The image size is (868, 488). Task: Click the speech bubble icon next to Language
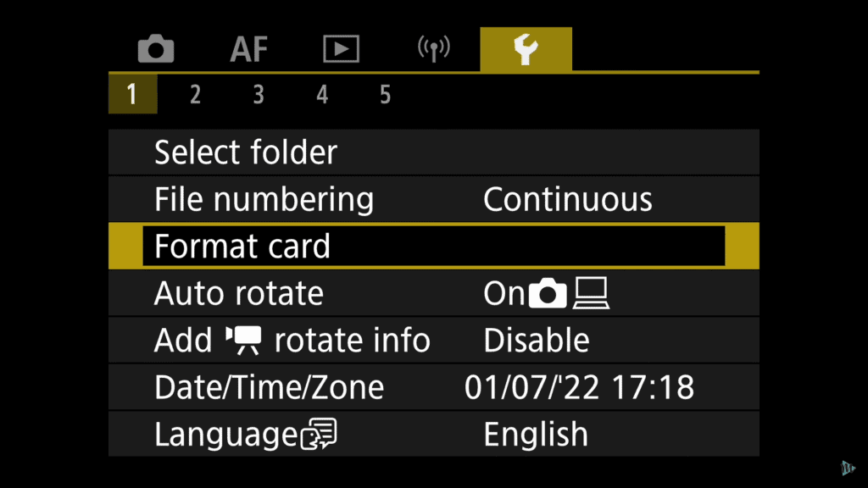pos(319,434)
